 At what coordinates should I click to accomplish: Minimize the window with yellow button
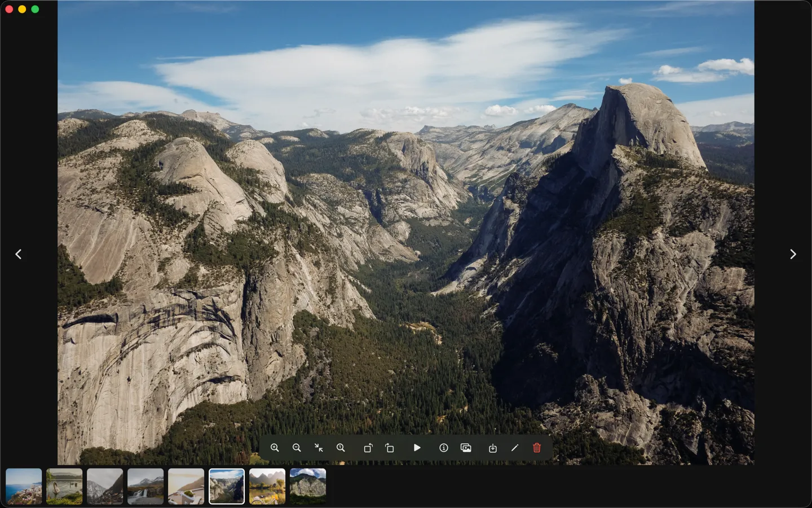[22, 9]
